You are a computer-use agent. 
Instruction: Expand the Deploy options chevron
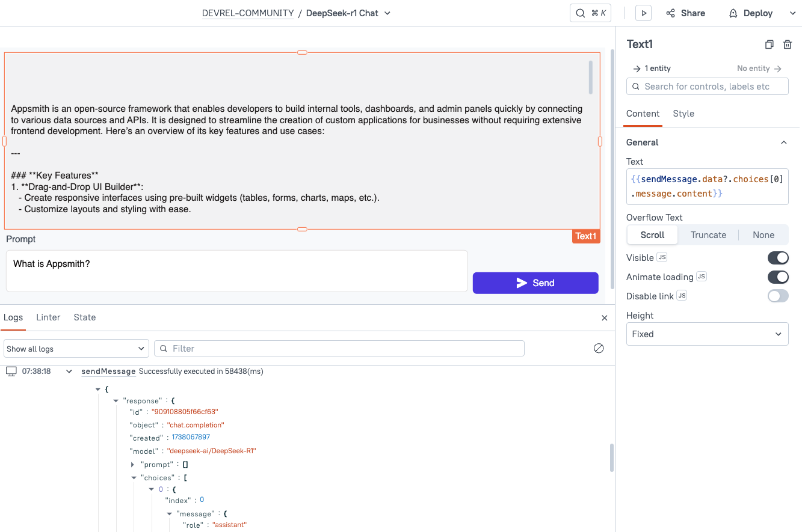click(x=793, y=13)
